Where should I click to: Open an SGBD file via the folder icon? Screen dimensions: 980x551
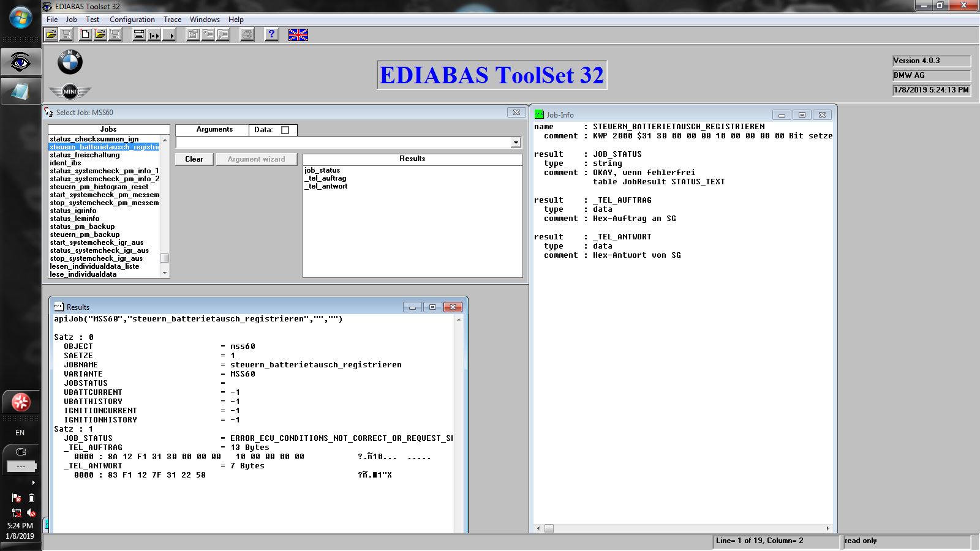coord(51,35)
